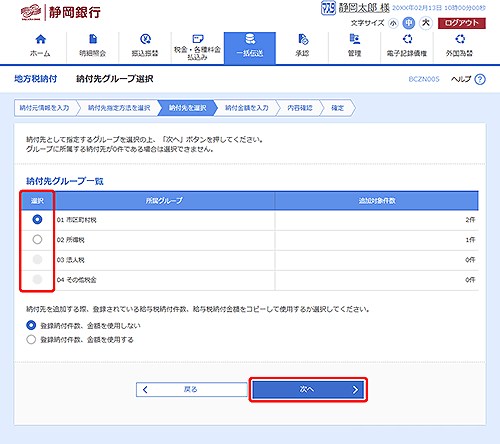This screenshot has width=500, height=444.
Task: Select the 01 市区町村税 radio button
Action: coord(37,219)
